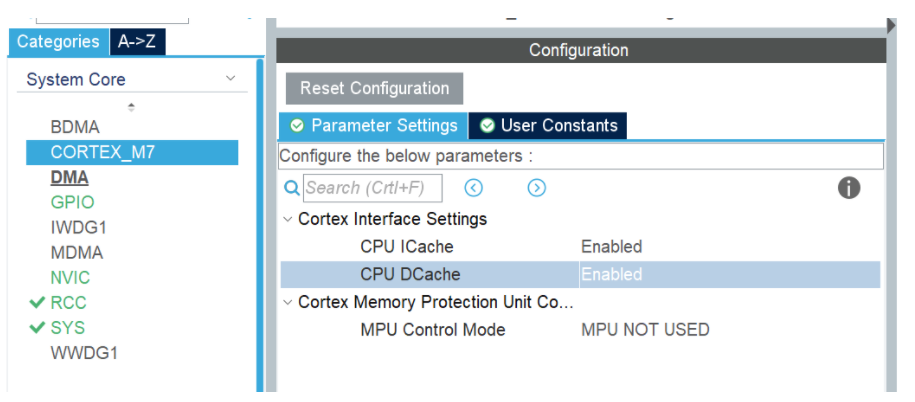The image size is (915, 402).
Task: Click the Parameter Settings tab check icon
Action: (x=297, y=126)
